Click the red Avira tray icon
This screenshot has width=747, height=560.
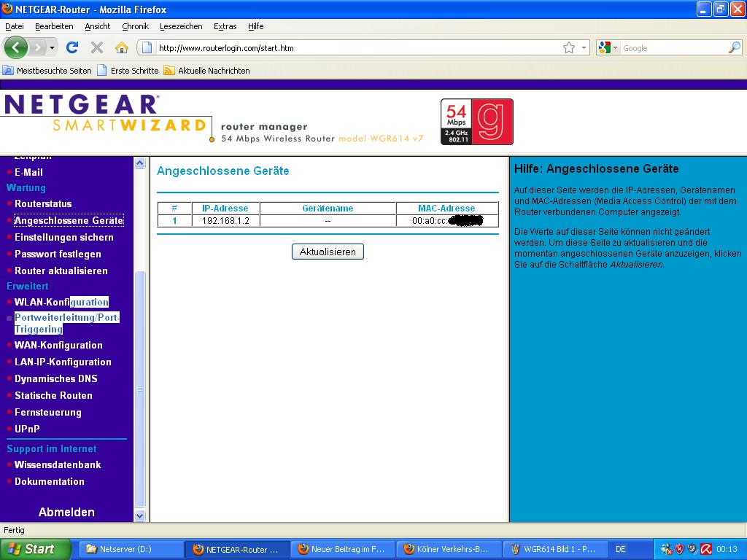click(706, 549)
